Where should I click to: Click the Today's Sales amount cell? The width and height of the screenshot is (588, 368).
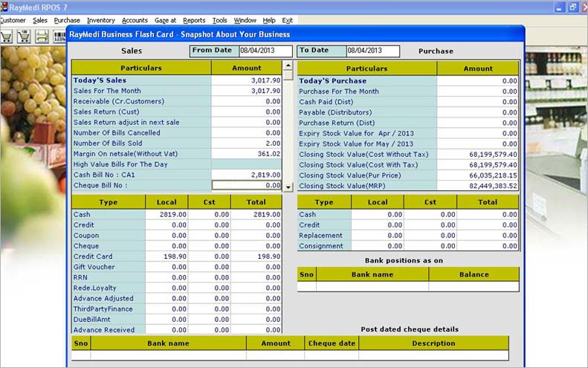pyautogui.click(x=247, y=80)
